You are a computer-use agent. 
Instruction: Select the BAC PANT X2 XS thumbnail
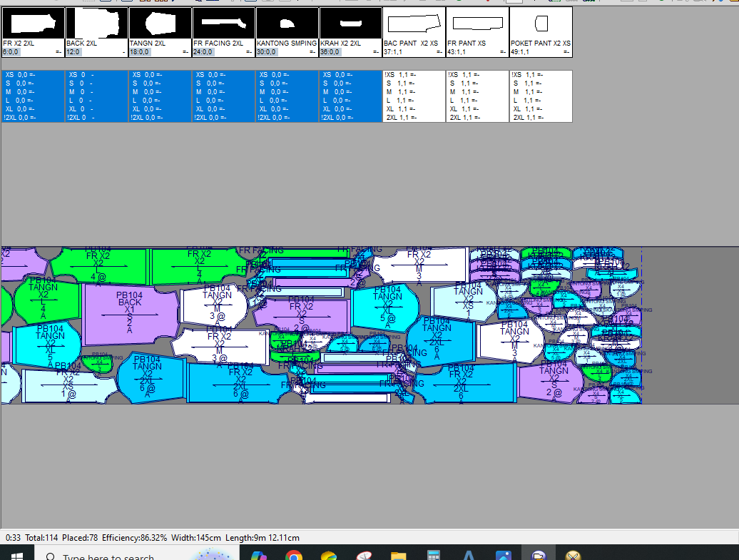414,23
